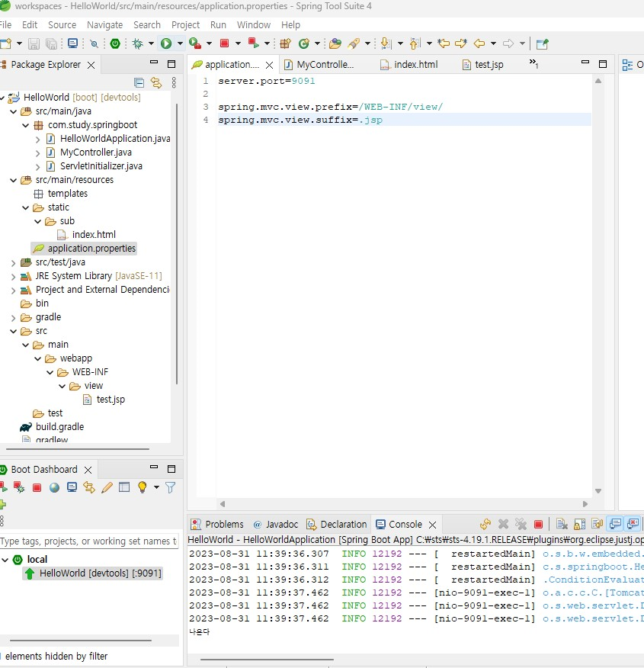Select HelloWorld [devtools] in Boot Dashboard

(x=101, y=573)
